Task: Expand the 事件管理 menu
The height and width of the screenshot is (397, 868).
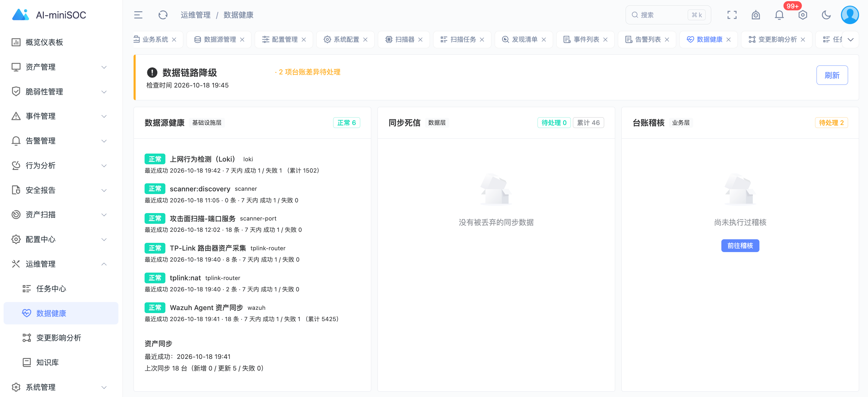Action: [x=61, y=116]
